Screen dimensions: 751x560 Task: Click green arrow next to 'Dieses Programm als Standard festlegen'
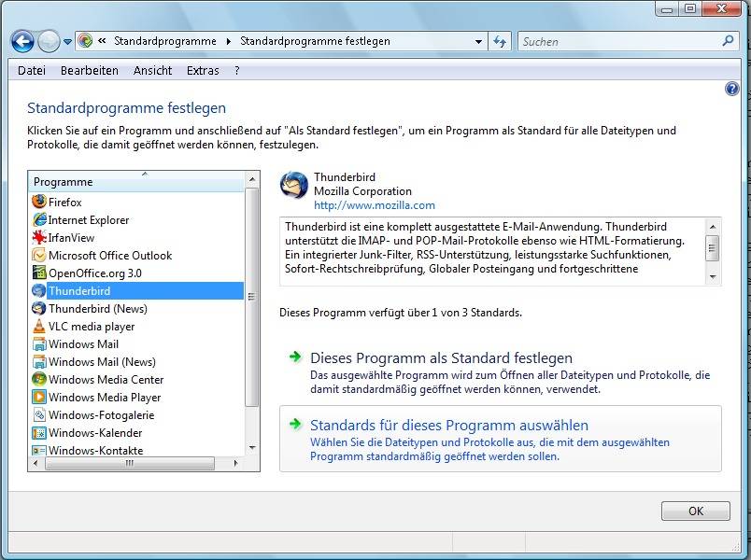point(295,357)
